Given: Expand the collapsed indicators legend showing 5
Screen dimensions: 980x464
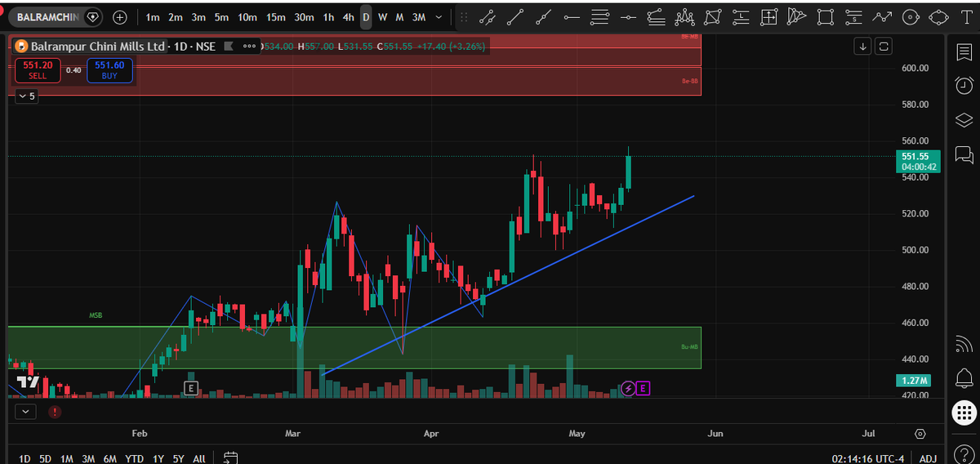Looking at the screenshot, I should [27, 96].
